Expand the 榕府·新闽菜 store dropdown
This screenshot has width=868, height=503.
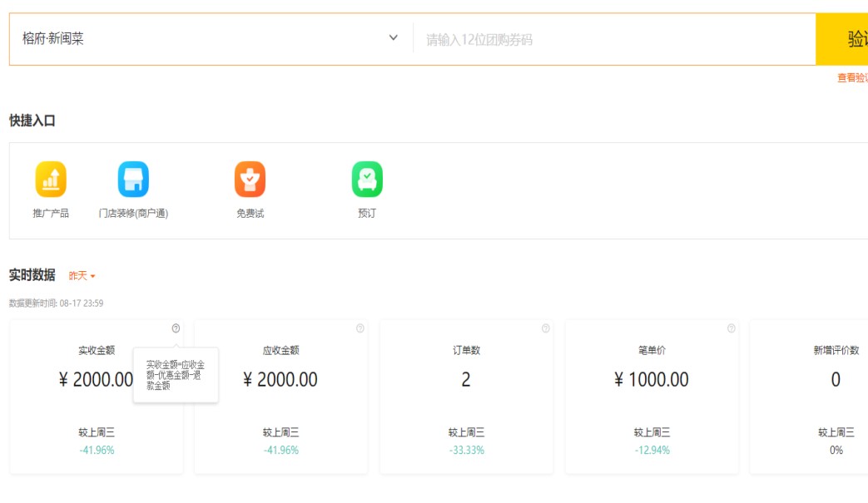point(208,39)
